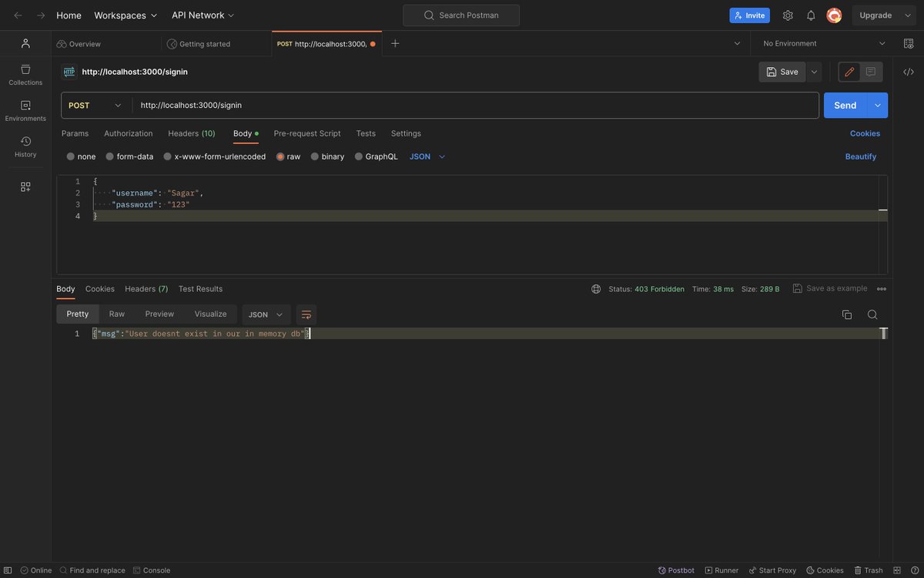Open the response format JSON dropdown
924x578 pixels.
click(266, 314)
